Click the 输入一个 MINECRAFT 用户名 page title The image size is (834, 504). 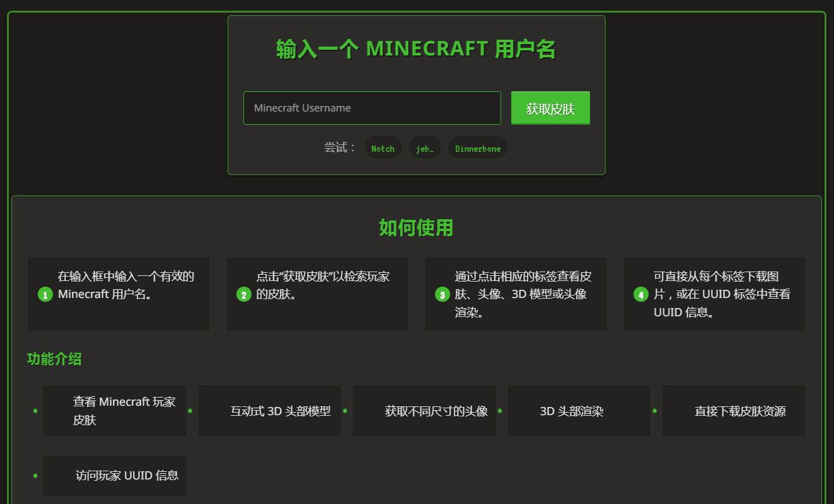pyautogui.click(x=415, y=47)
